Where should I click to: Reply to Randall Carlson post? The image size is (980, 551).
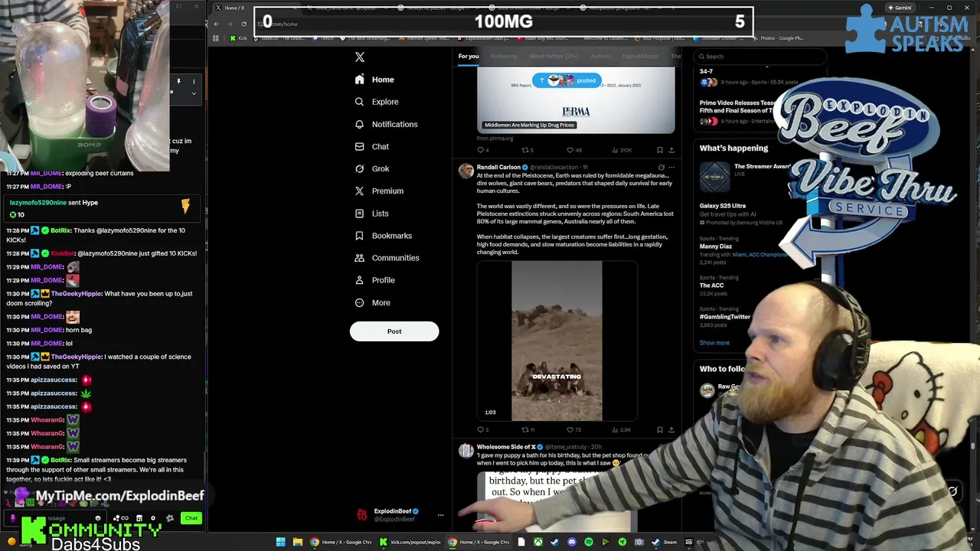tap(481, 429)
